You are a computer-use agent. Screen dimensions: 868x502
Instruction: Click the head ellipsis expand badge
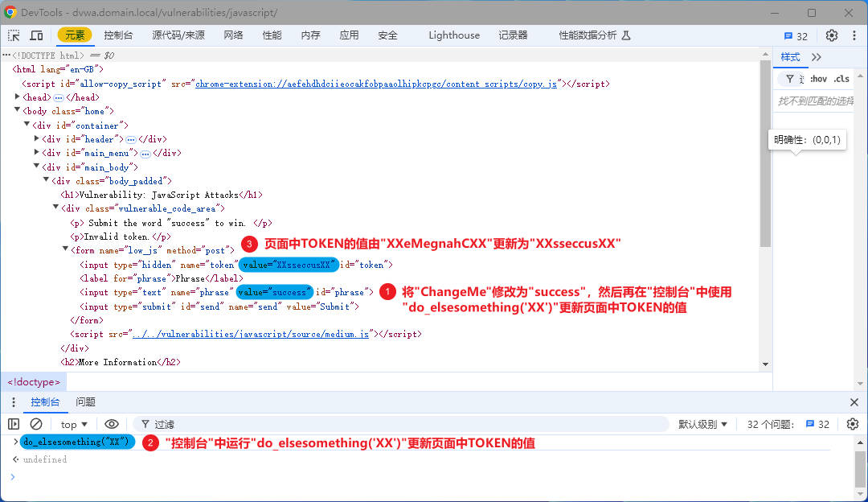pyautogui.click(x=59, y=97)
